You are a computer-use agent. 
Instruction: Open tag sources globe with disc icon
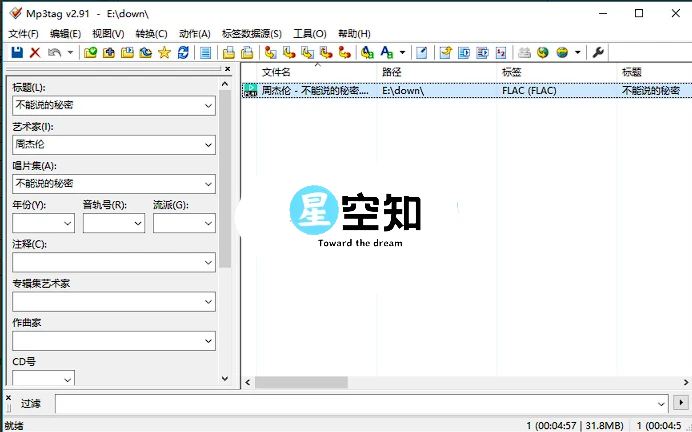tap(562, 53)
